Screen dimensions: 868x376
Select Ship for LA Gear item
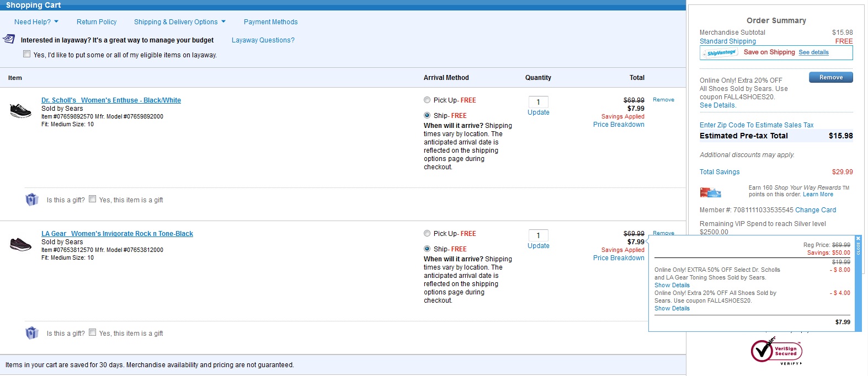(x=427, y=249)
